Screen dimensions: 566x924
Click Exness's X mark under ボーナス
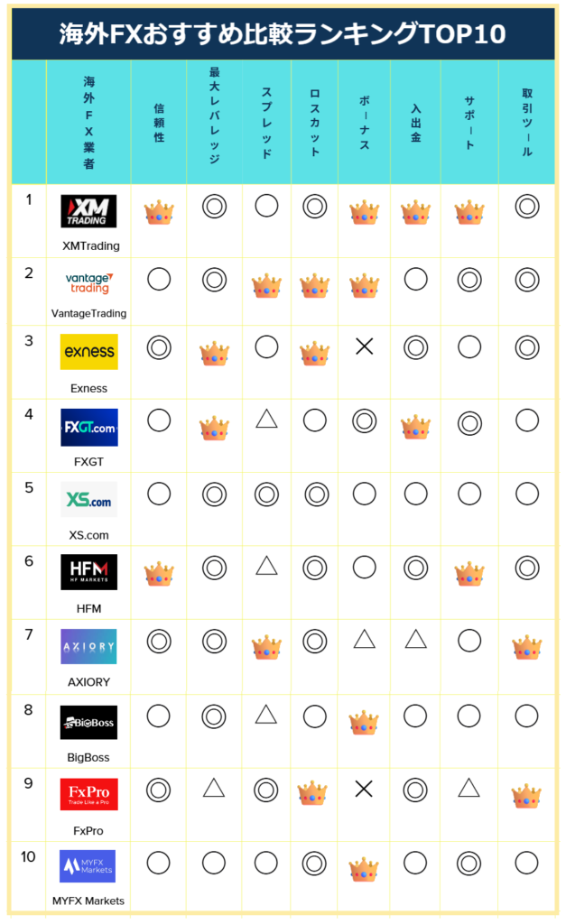(x=365, y=346)
